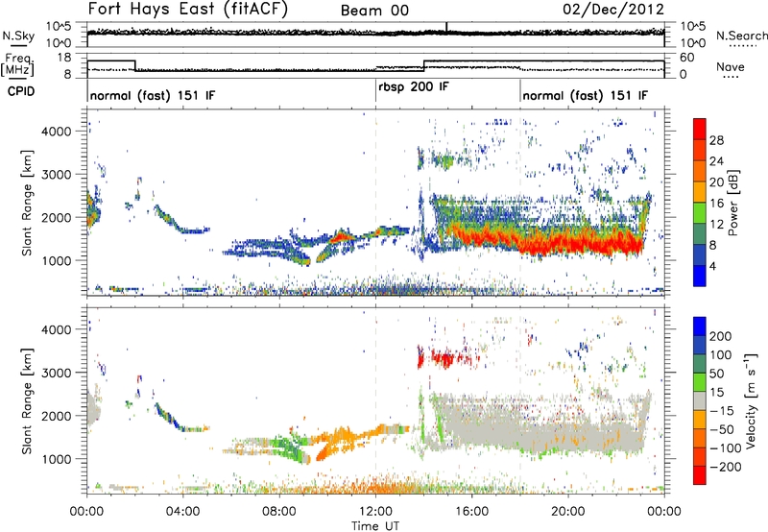Click the '18' frequency axis tick label

(64, 58)
